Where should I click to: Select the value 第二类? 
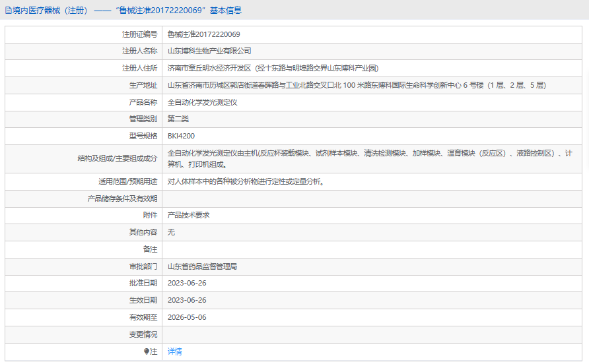[178, 119]
